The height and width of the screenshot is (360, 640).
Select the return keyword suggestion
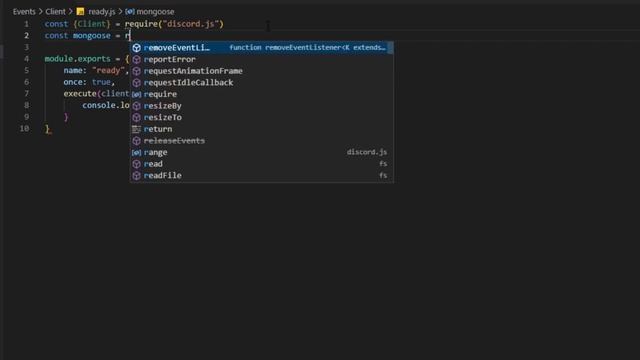(262, 129)
